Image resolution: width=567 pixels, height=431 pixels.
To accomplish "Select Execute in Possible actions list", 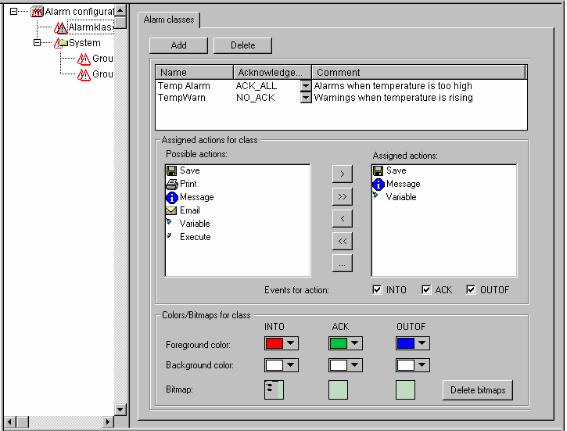I will 195,237.
